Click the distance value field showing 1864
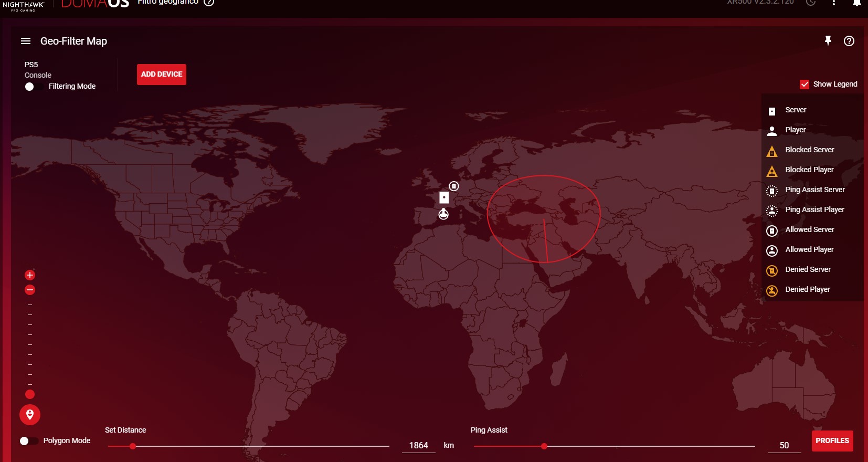Viewport: 868px width, 462px height. point(418,445)
